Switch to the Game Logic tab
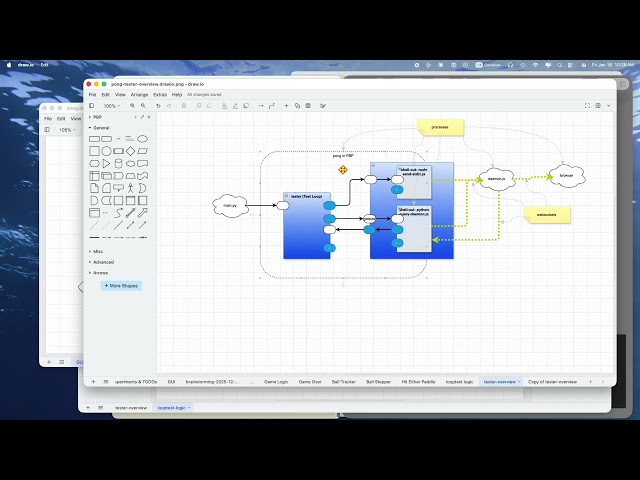The image size is (640, 480). (276, 382)
